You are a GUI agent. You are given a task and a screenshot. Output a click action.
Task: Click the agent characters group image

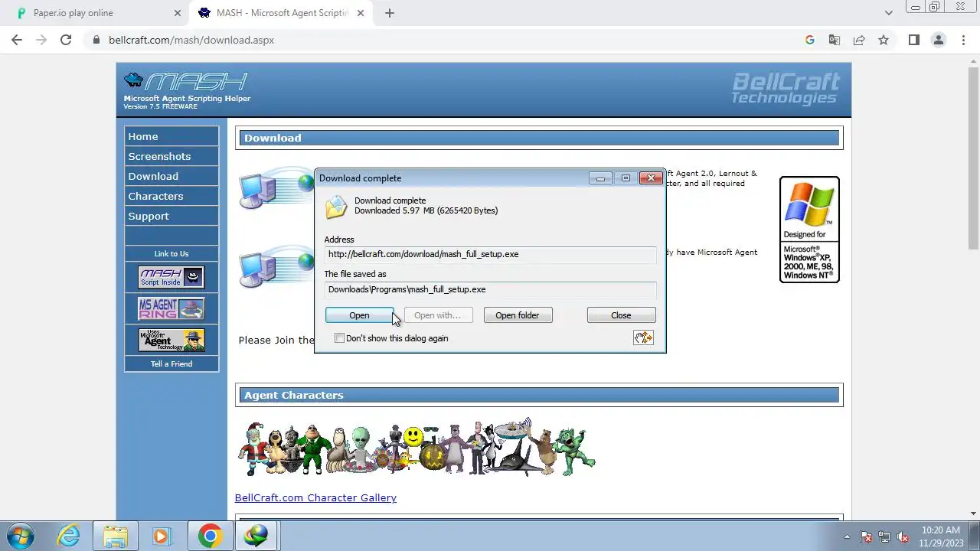pos(417,448)
